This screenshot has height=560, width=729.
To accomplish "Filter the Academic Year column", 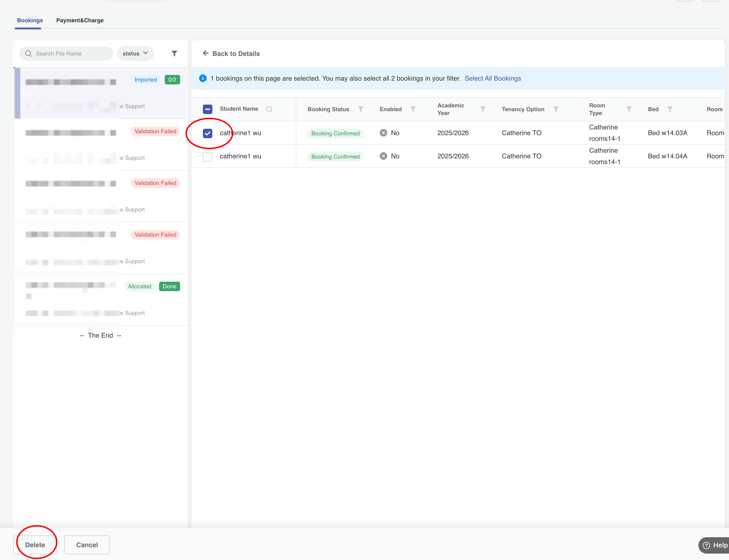I will point(483,109).
